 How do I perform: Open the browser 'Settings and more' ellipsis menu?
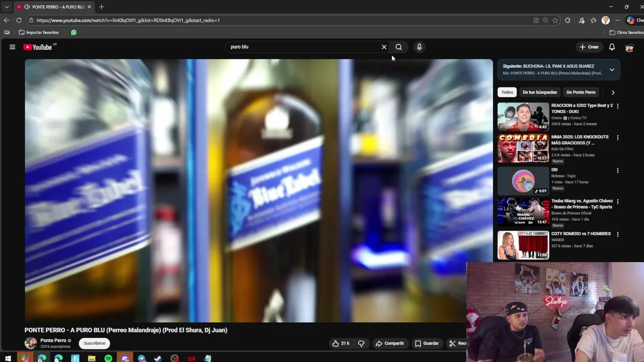[618, 20]
